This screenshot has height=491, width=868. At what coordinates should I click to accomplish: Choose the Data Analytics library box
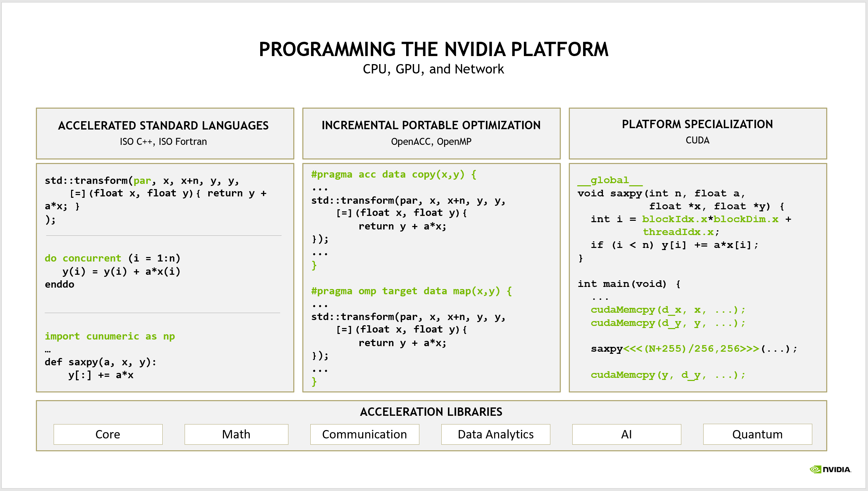(x=496, y=434)
